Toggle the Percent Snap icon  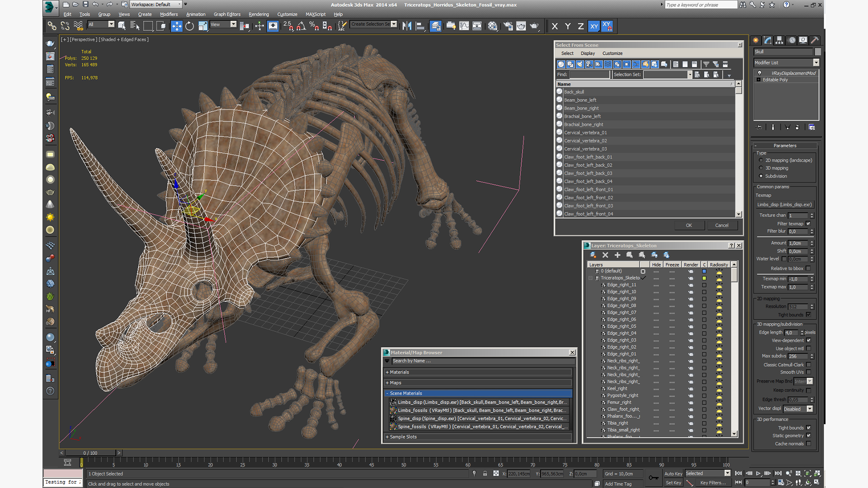(x=314, y=26)
